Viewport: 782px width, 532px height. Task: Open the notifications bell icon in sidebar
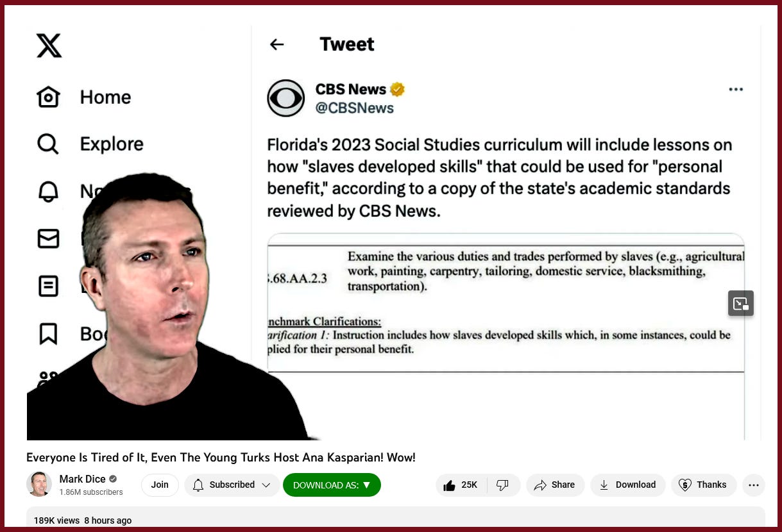(48, 192)
